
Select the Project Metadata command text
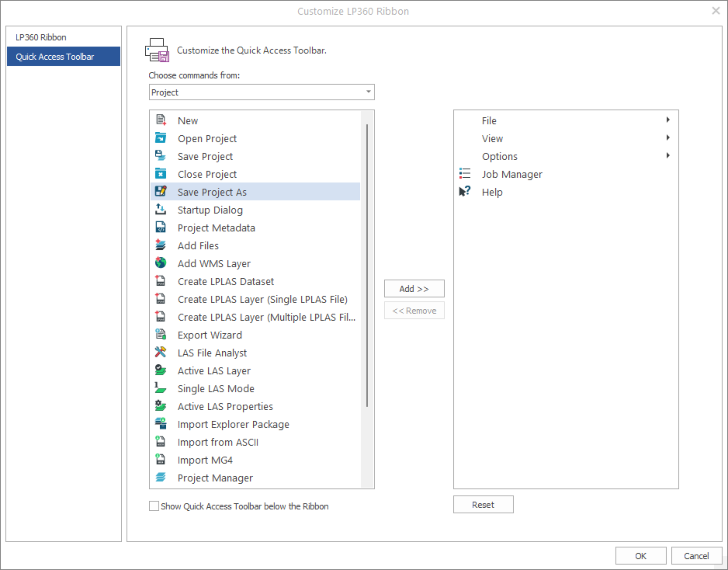[216, 228]
